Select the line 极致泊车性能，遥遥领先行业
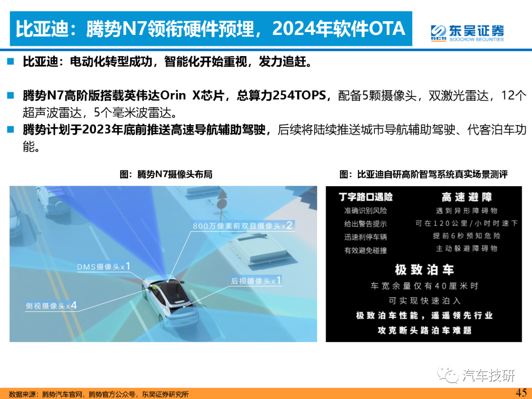The width and height of the screenshot is (532, 399). 424,316
